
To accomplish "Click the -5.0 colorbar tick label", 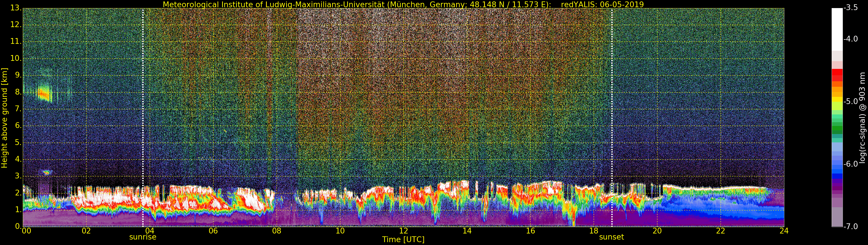I will (x=851, y=102).
